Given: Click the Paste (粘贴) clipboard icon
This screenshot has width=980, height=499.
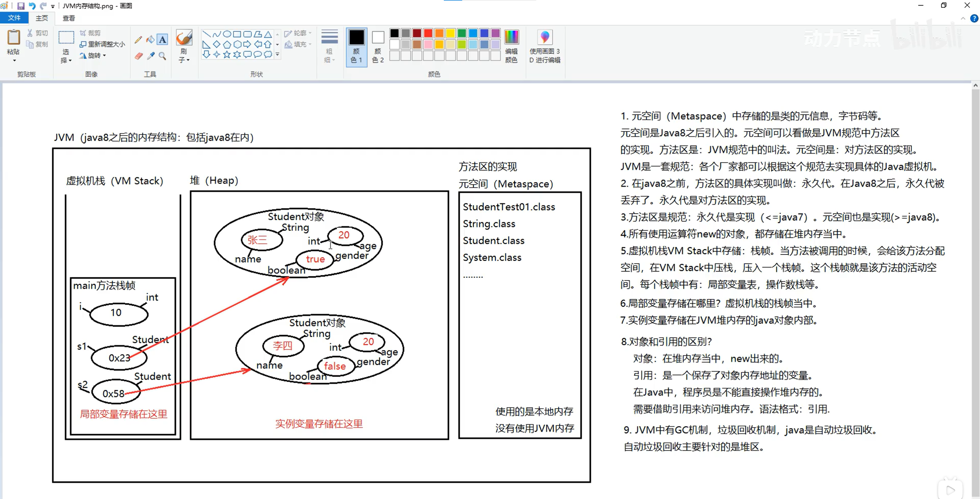Looking at the screenshot, I should pyautogui.click(x=14, y=38).
